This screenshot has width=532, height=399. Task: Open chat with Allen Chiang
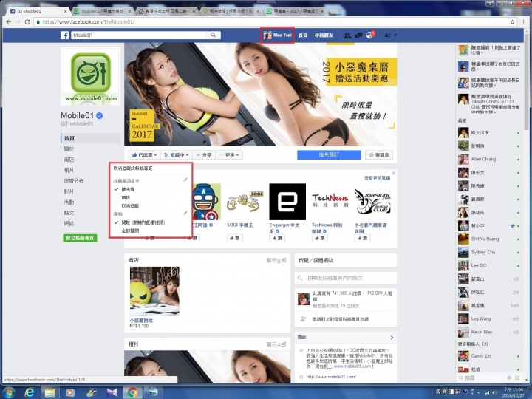489,159
